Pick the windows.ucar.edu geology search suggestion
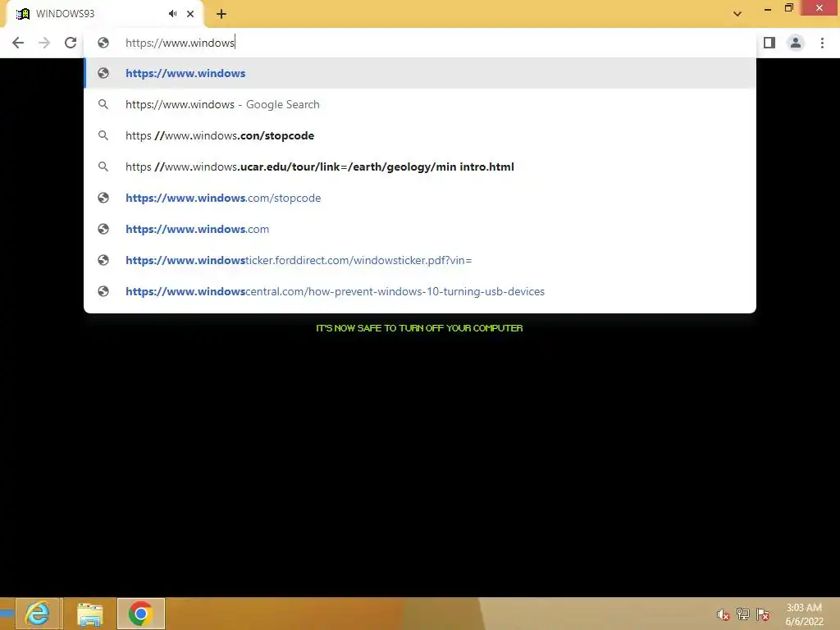This screenshot has height=630, width=840. 420,167
